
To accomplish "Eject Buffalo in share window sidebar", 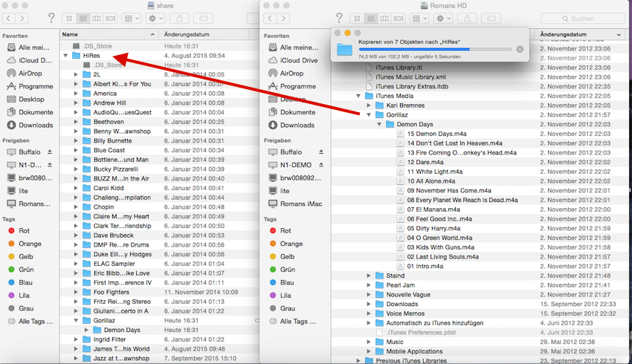I will coord(50,152).
